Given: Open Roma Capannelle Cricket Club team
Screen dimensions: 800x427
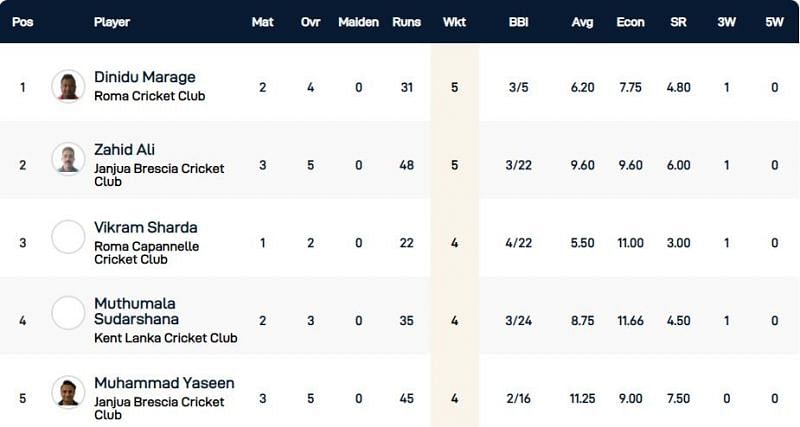Looking at the screenshot, I should (x=144, y=253).
